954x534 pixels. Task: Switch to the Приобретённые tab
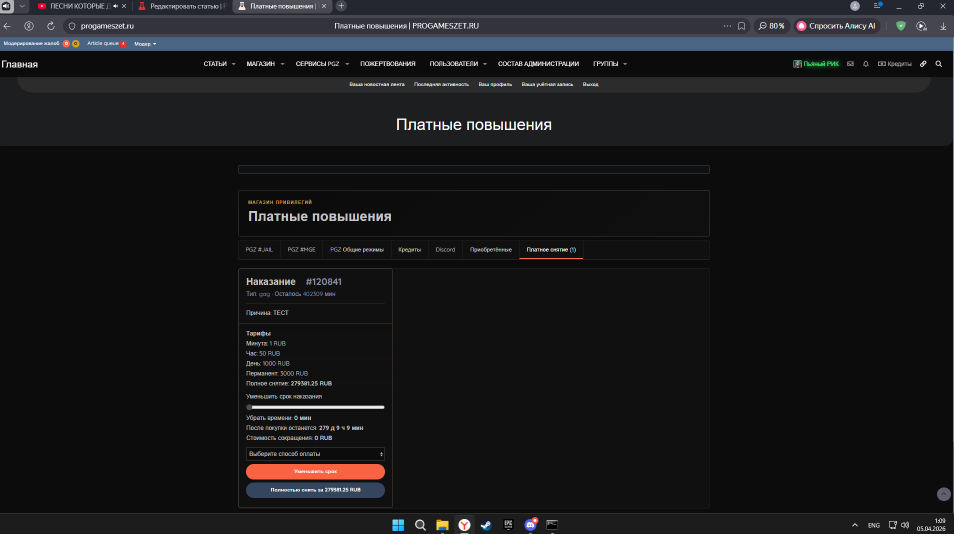pyautogui.click(x=490, y=249)
